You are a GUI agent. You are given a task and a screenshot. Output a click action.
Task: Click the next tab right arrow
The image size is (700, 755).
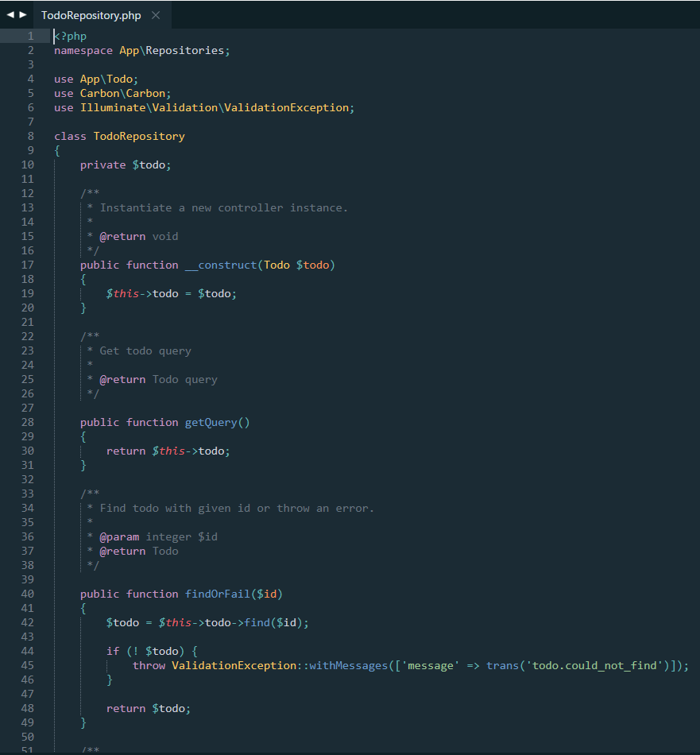[22, 15]
